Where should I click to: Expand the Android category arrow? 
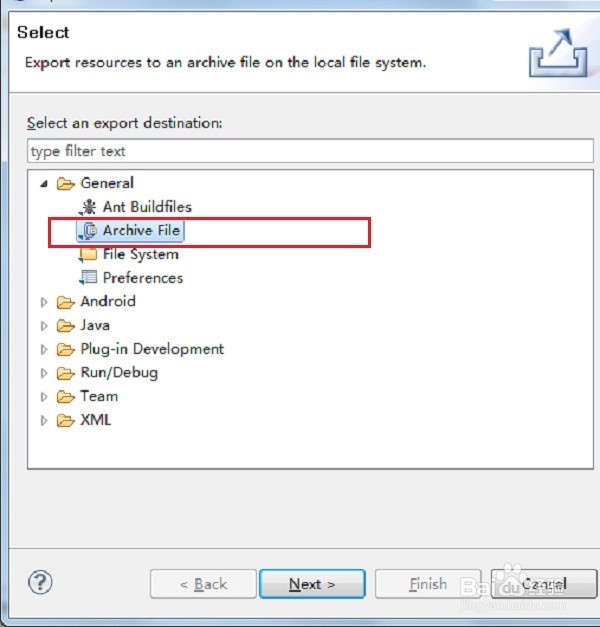[44, 302]
